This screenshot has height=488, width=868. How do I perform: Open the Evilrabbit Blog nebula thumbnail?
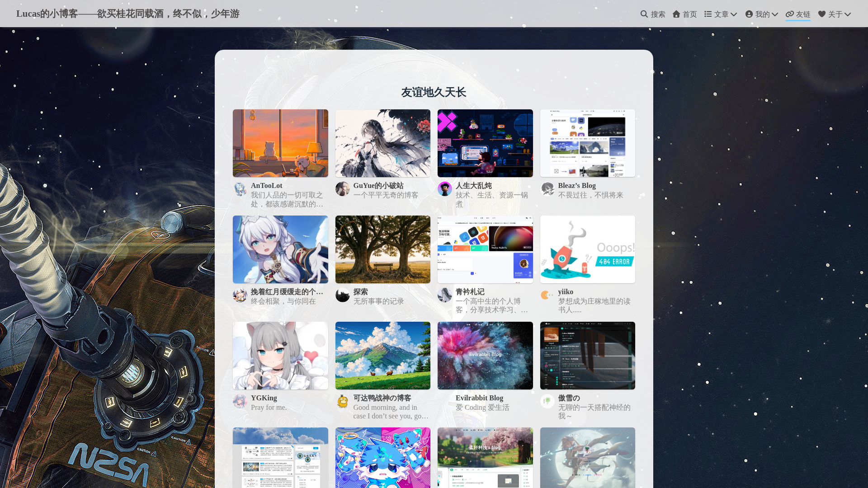pyautogui.click(x=485, y=356)
